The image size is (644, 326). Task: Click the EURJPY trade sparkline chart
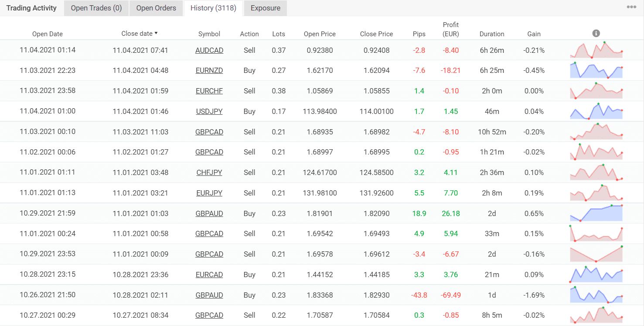point(596,192)
